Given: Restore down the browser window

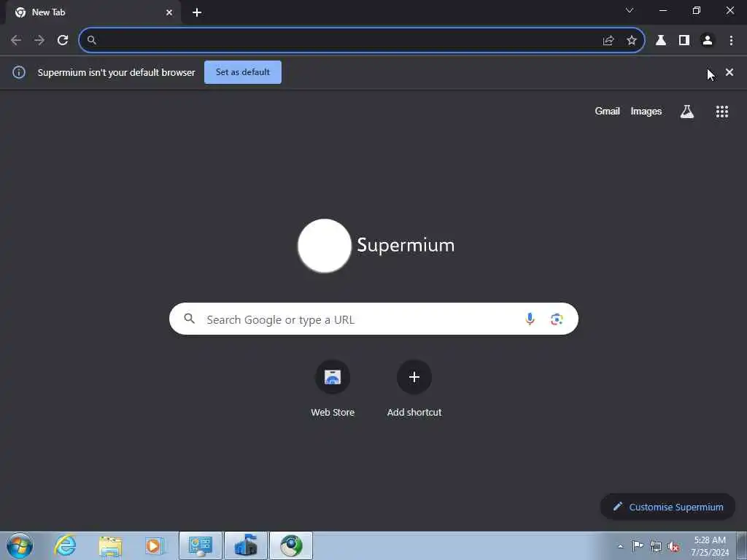Looking at the screenshot, I should click(x=697, y=10).
